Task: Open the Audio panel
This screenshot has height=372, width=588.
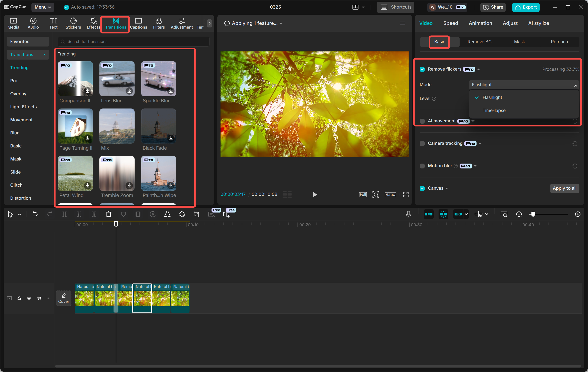Action: pyautogui.click(x=33, y=23)
